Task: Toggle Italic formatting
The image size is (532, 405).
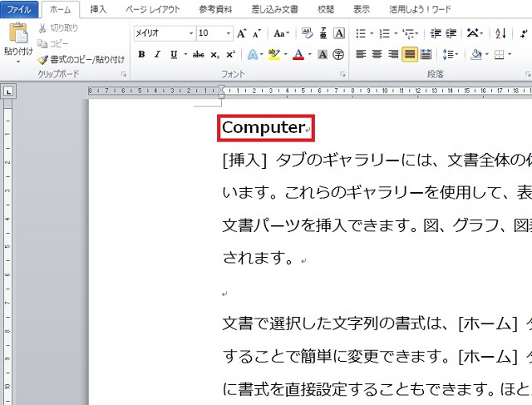Action: [157, 54]
